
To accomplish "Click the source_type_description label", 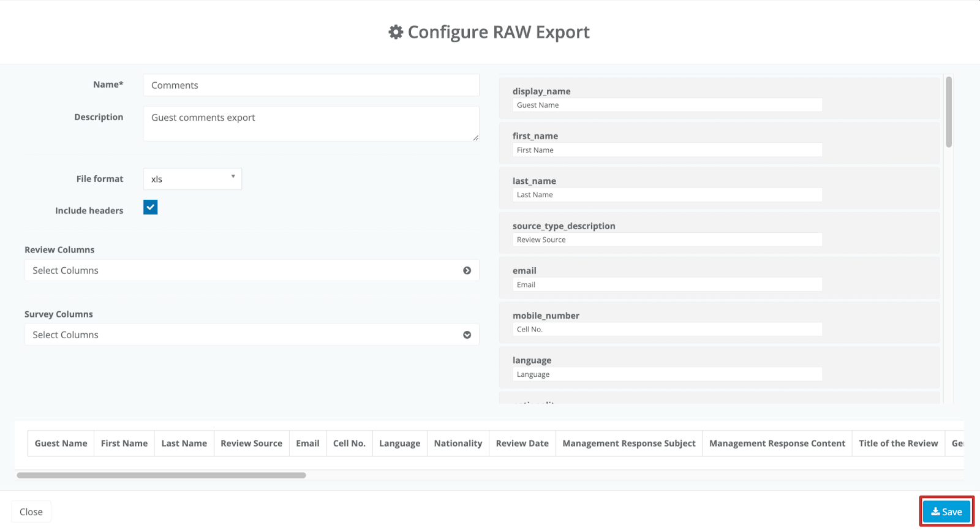I will click(x=564, y=225).
